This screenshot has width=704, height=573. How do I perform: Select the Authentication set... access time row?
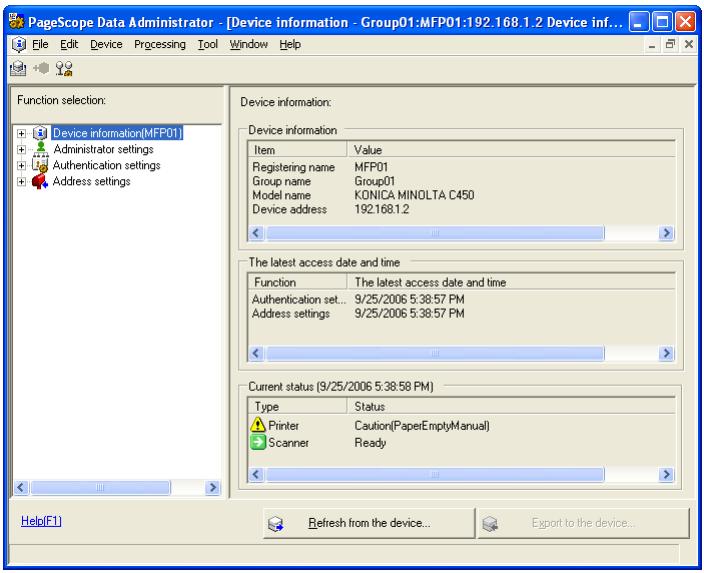(462, 299)
